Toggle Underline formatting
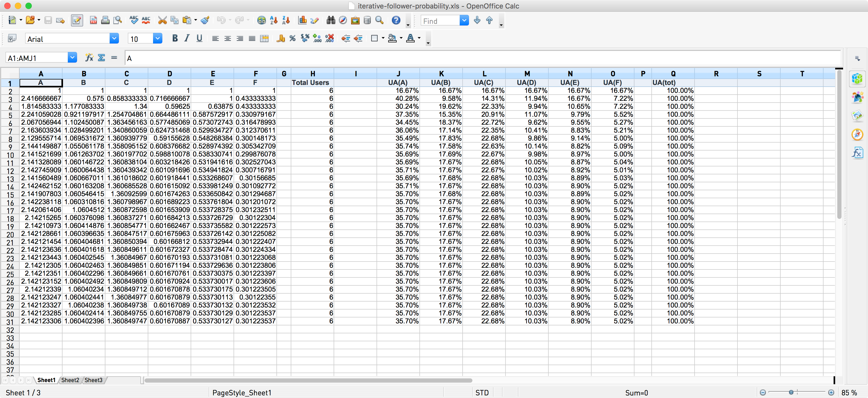 pos(199,38)
